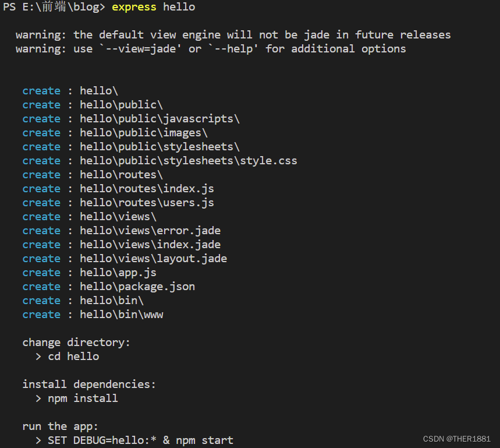
Task: Click the 'express hello' command text
Action: click(x=153, y=7)
